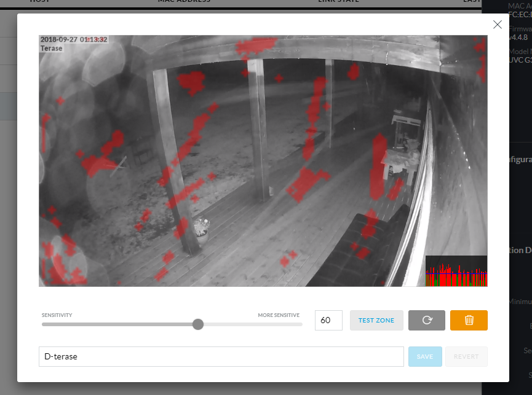Click the zone name field D-terase

coord(221,356)
